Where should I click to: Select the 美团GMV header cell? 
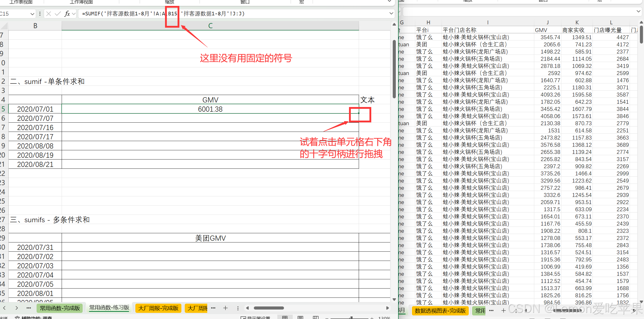(x=210, y=238)
